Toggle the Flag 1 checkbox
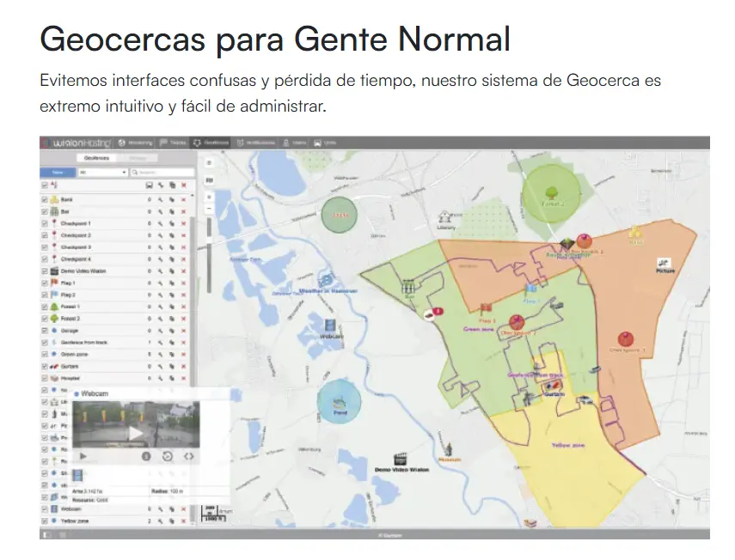The width and height of the screenshot is (735, 560). (x=45, y=283)
